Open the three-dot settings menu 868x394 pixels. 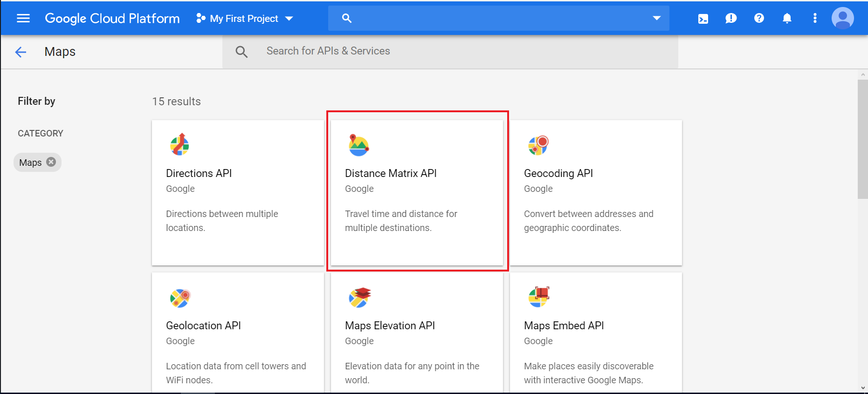point(815,18)
